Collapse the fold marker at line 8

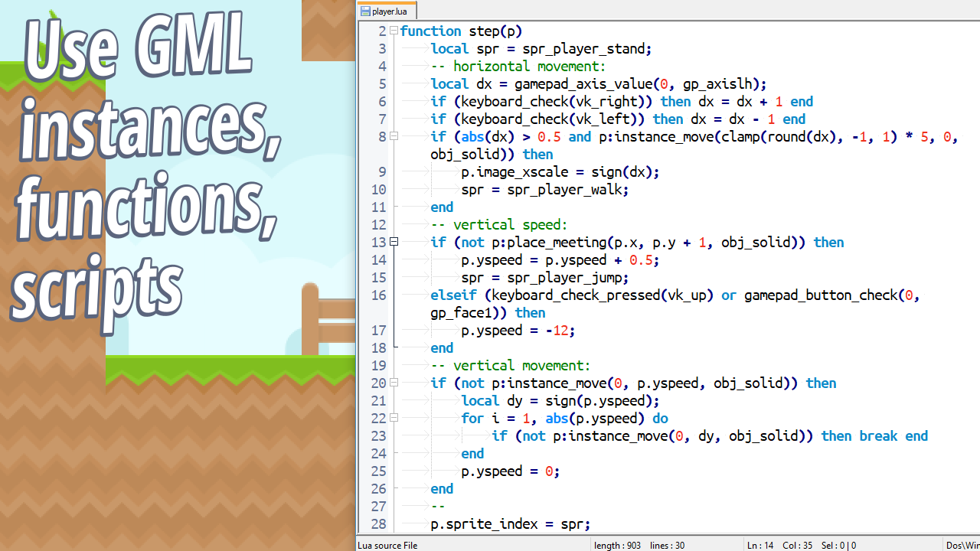click(x=394, y=136)
